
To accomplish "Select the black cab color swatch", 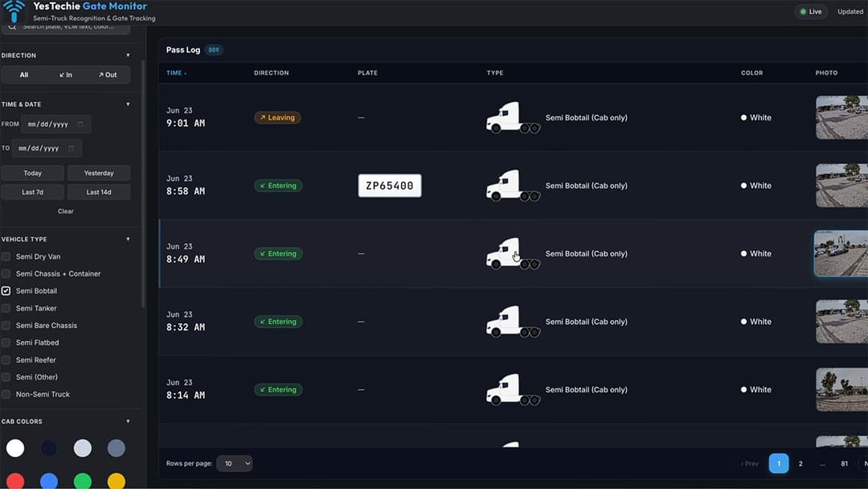I will tap(49, 448).
